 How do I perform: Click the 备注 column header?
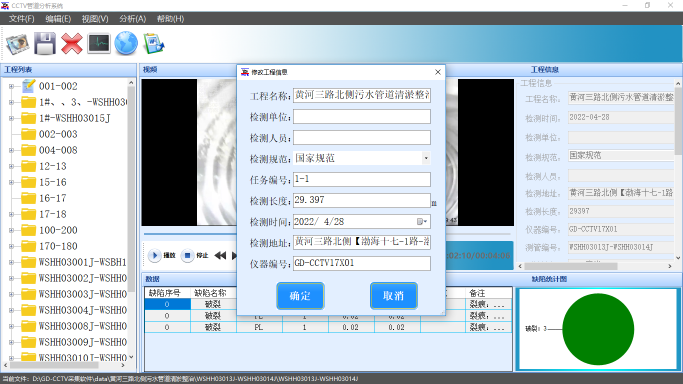(489, 293)
